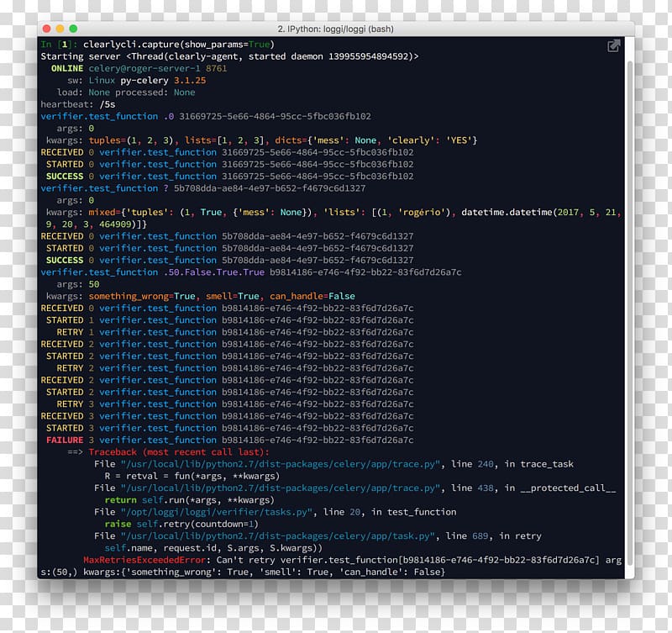Click 'R = retval = fun(*args, **kwargs)' code line
Screen dimensions: 672x633
[x=192, y=477]
